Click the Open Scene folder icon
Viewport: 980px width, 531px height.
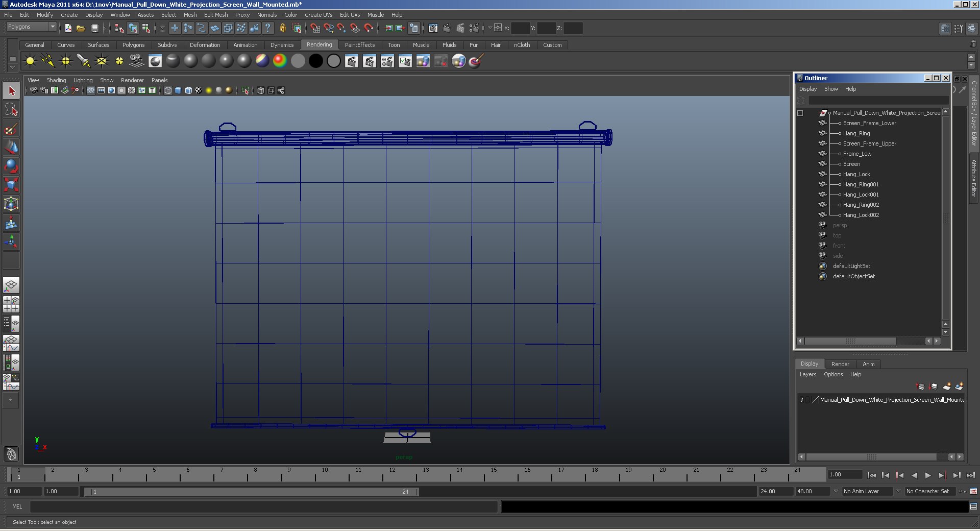click(x=81, y=28)
